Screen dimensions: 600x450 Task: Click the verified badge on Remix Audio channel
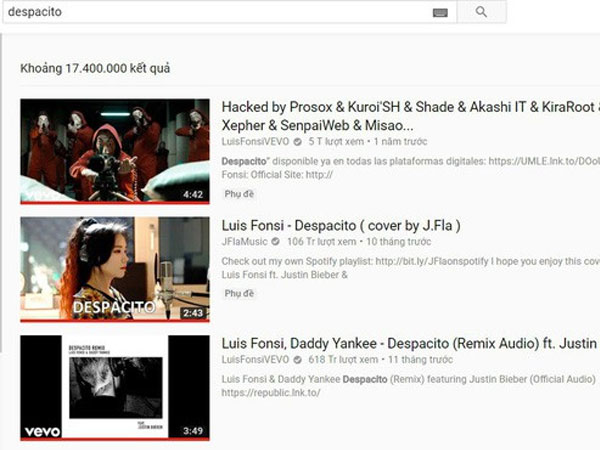(x=297, y=360)
